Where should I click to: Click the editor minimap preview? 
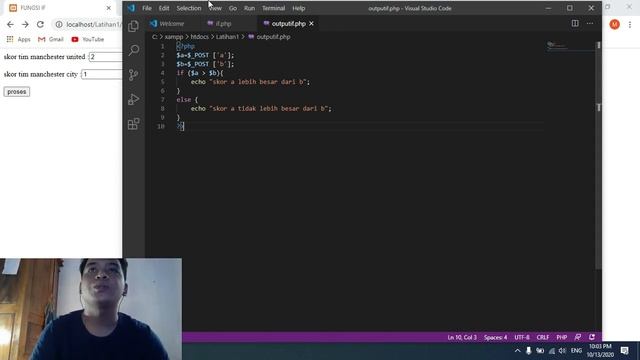[x=569, y=46]
